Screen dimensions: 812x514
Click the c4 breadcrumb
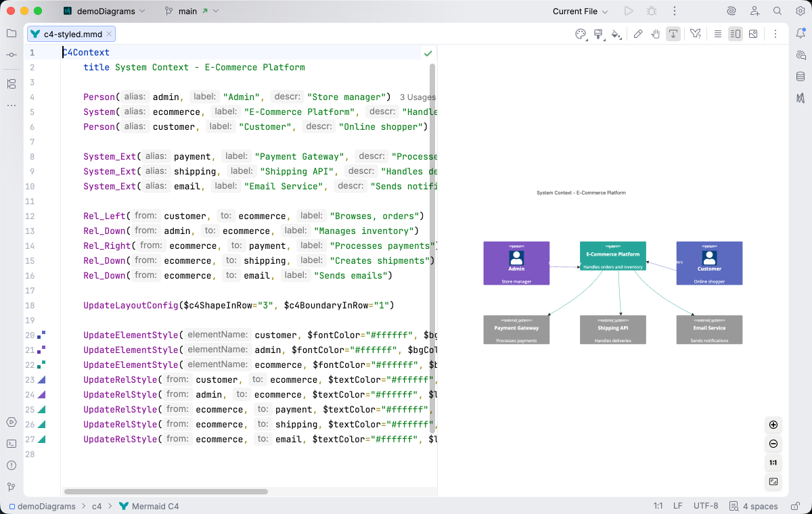[97, 506]
